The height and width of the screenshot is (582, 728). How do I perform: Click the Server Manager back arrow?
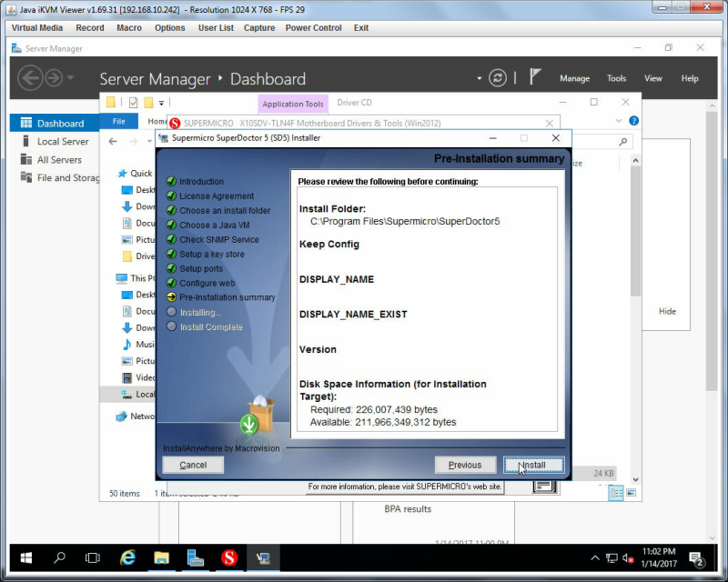coord(30,77)
